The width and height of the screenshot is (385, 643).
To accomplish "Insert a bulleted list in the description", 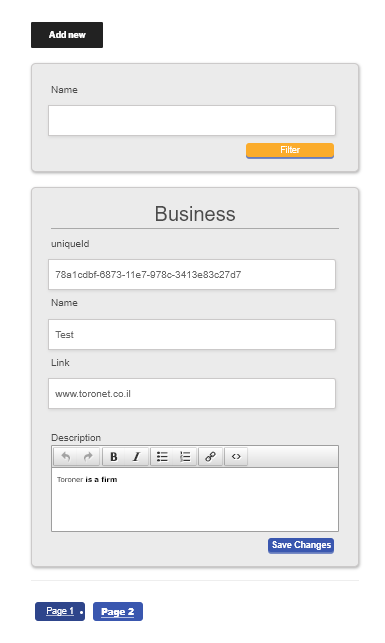I will pyautogui.click(x=162, y=456).
